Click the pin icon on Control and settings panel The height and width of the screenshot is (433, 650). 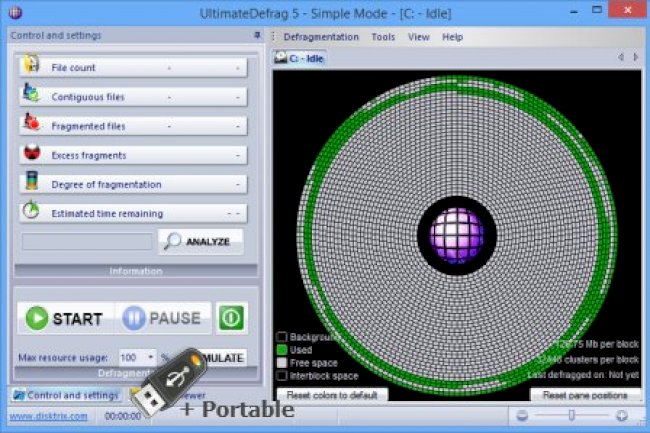(257, 35)
